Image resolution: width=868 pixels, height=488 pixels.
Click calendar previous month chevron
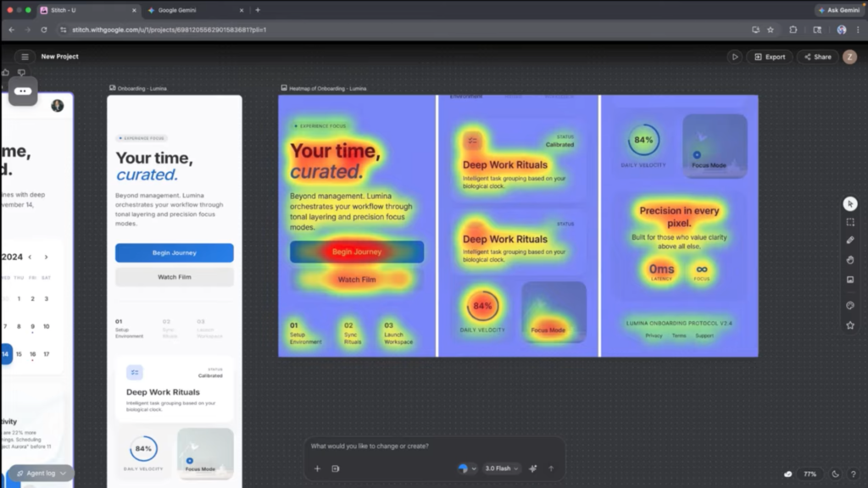(30, 257)
